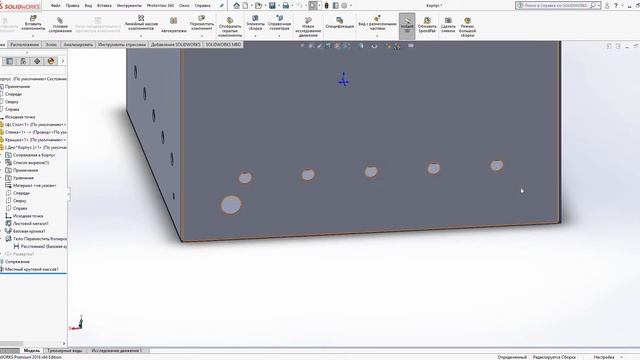Toggle the Instant3D button
The width and height of the screenshot is (640, 360).
[x=407, y=25]
